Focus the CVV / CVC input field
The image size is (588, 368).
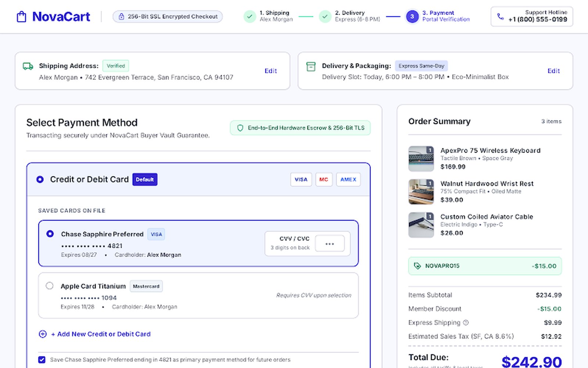(x=330, y=244)
